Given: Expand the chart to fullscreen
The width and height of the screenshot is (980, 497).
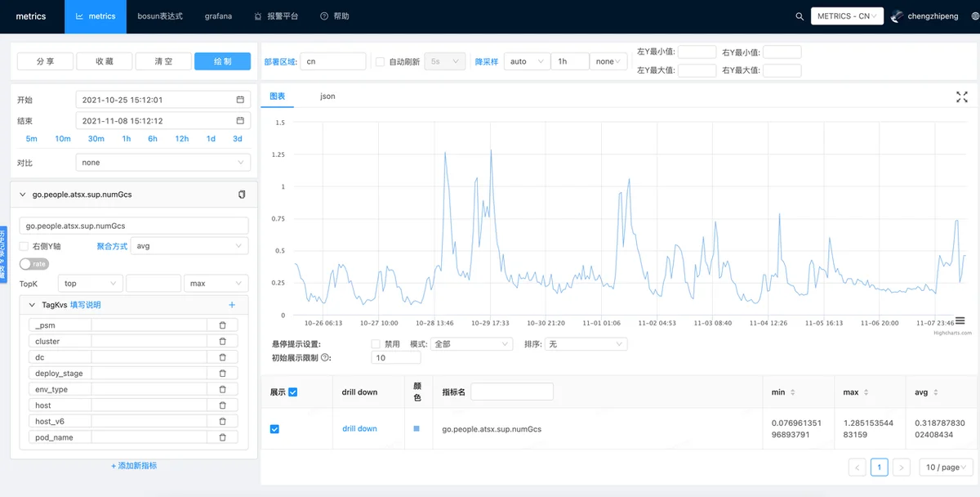Looking at the screenshot, I should click(x=962, y=97).
